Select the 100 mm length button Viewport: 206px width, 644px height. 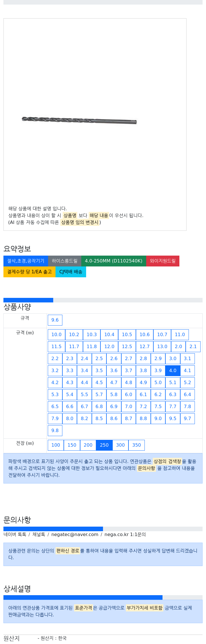click(56, 445)
